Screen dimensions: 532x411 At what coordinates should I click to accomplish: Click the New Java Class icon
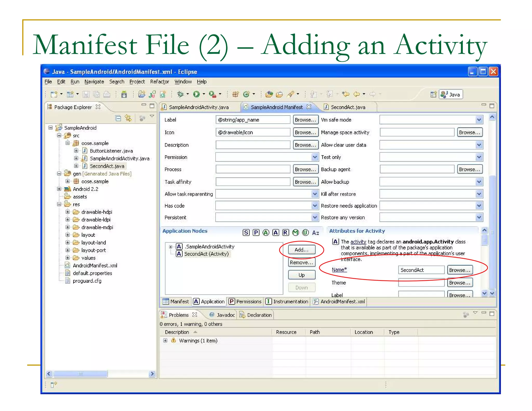click(246, 94)
